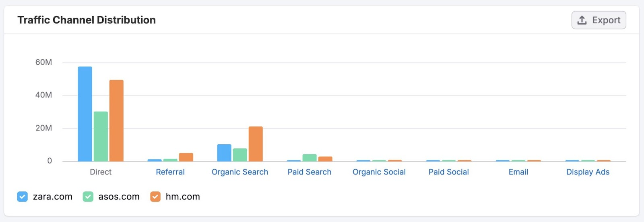
Task: Toggle the asos.com legend checkbox
Action: 88,197
